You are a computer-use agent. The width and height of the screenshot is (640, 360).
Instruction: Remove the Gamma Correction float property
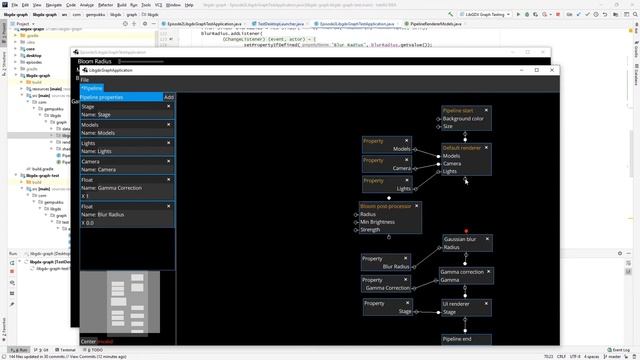tap(169, 180)
